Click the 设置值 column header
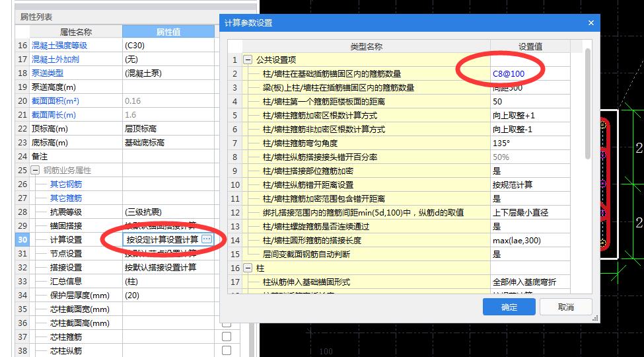 click(530, 46)
